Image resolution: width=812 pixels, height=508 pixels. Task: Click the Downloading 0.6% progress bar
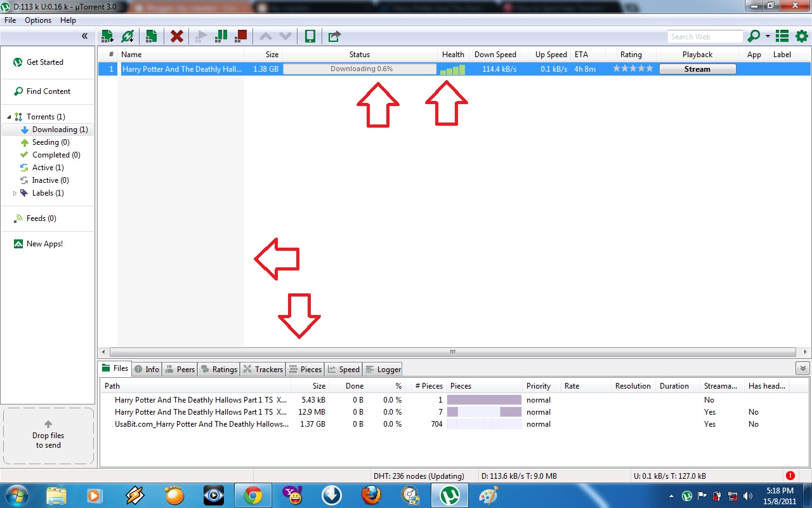point(360,69)
